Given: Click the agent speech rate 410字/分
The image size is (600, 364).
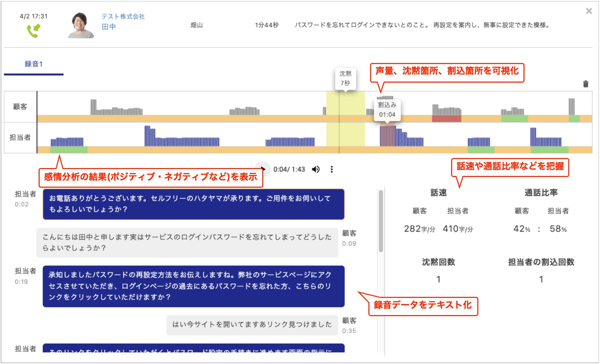Looking at the screenshot, I should coord(458,229).
